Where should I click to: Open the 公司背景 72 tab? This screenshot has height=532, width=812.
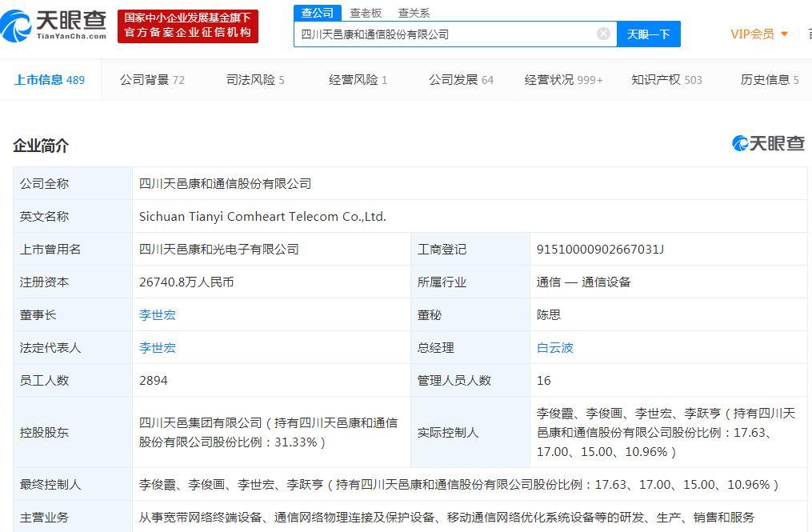(x=152, y=80)
